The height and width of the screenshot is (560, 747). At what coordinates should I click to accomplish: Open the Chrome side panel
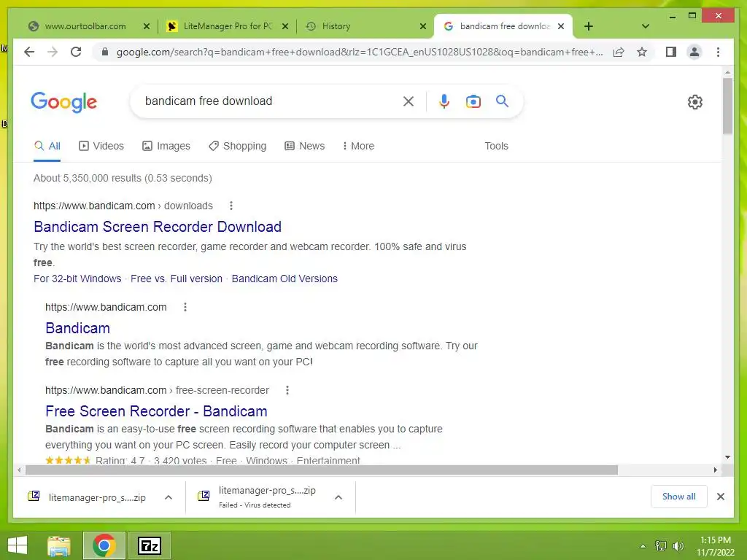[671, 52]
